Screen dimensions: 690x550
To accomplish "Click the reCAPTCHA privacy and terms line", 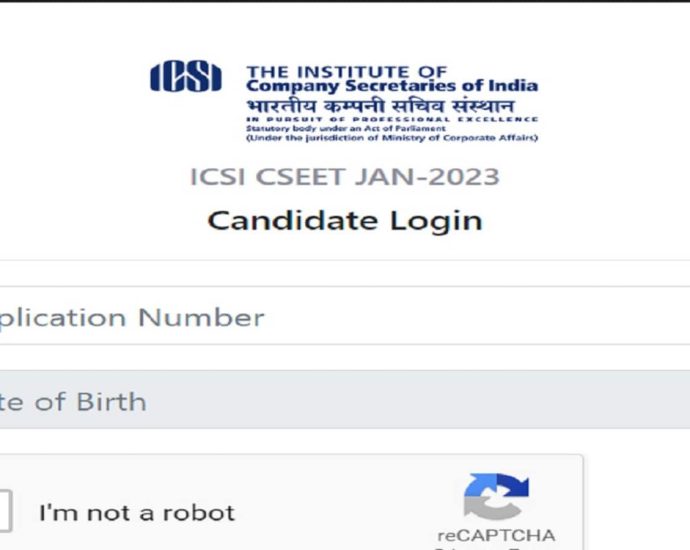I will pyautogui.click(x=496, y=547).
